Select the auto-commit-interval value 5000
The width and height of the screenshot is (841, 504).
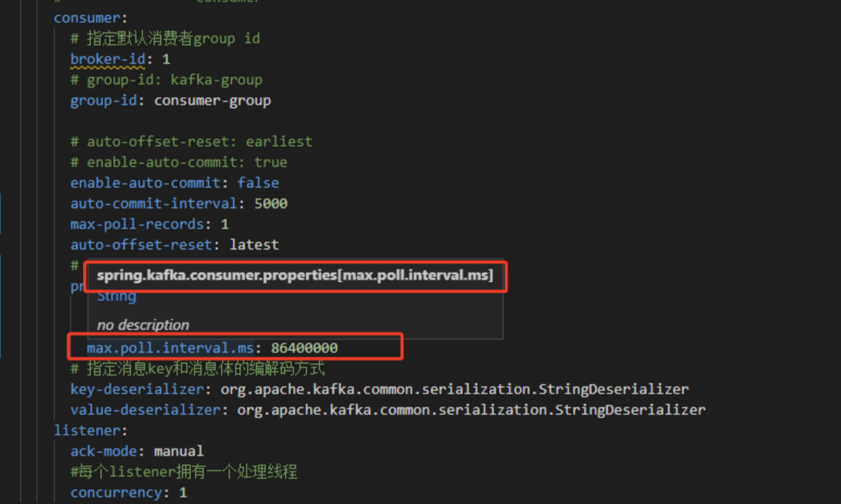[271, 203]
